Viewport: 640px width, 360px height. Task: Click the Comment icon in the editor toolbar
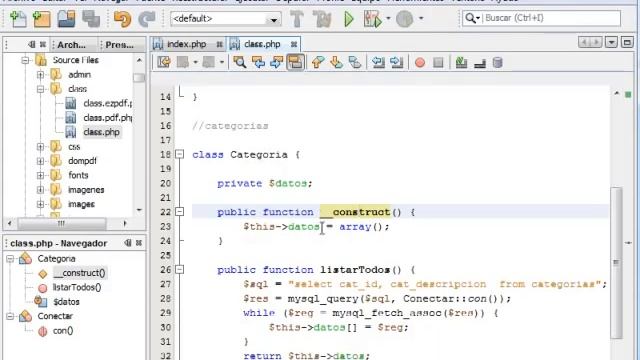(462, 62)
